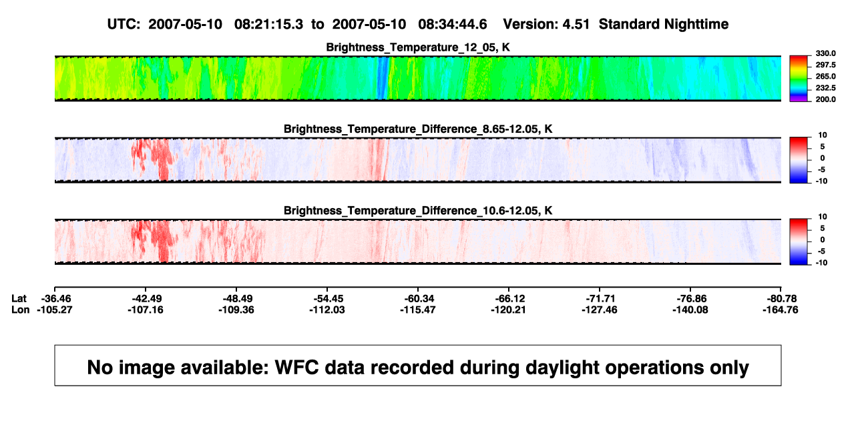Click the 8.65-12.05 difference image strip
The height and width of the screenshot is (445, 868).
tap(418, 160)
